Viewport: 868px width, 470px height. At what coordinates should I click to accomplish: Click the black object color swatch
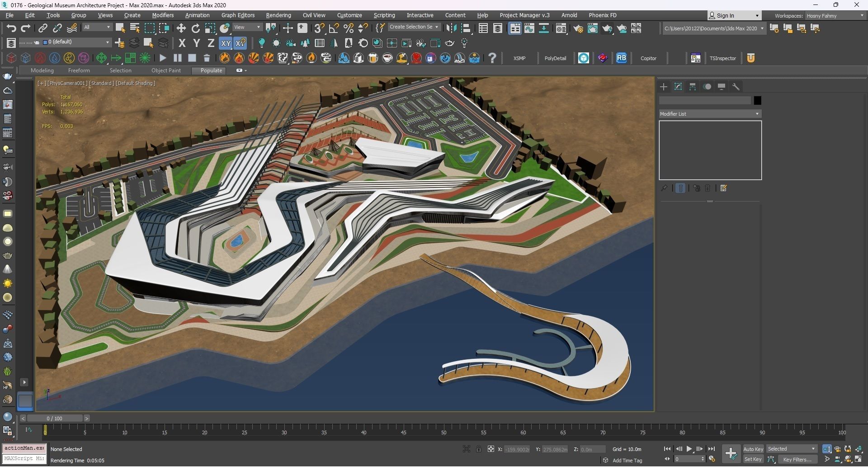point(757,100)
